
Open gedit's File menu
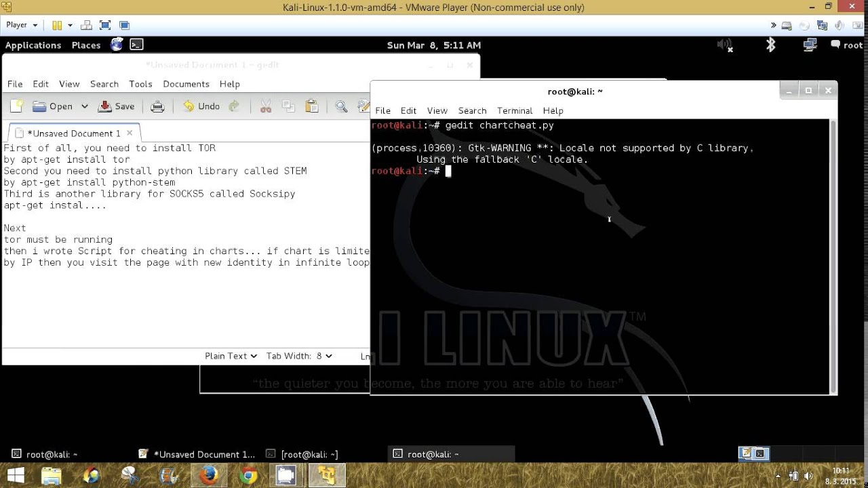click(15, 84)
